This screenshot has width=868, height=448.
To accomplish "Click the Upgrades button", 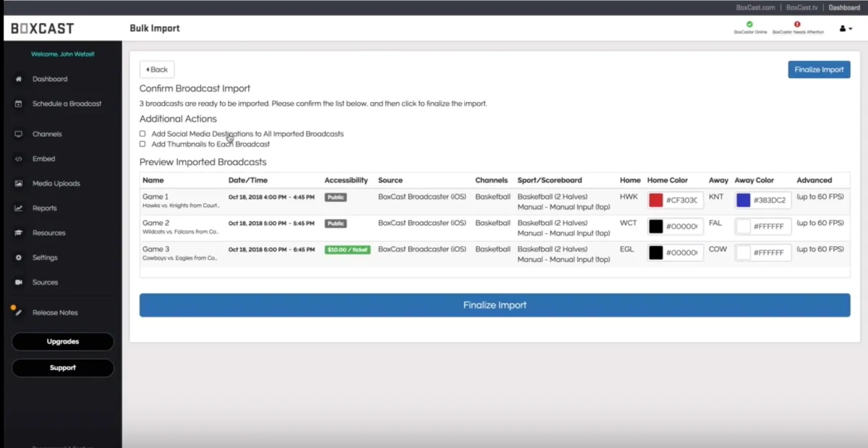I will coord(63,342).
